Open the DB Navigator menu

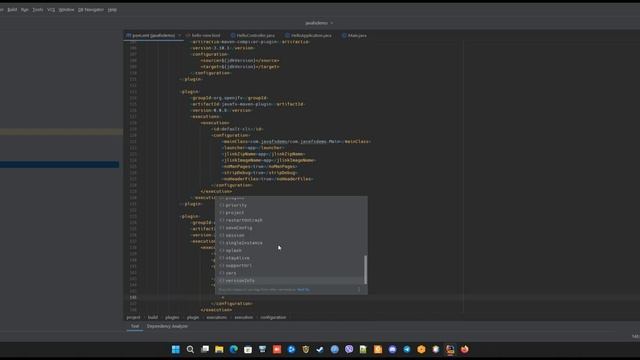coord(91,9)
